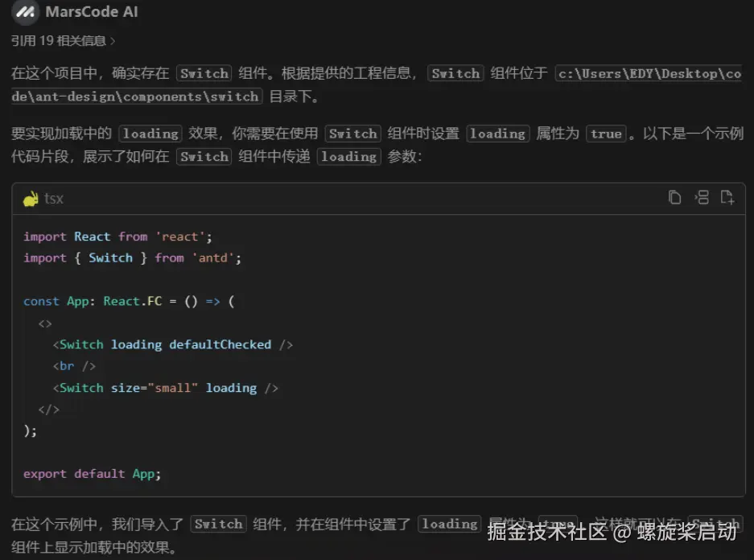Viewport: 754px width, 560px height.
Task: Click the Switch loading defaultChecked line
Action: coord(173,344)
